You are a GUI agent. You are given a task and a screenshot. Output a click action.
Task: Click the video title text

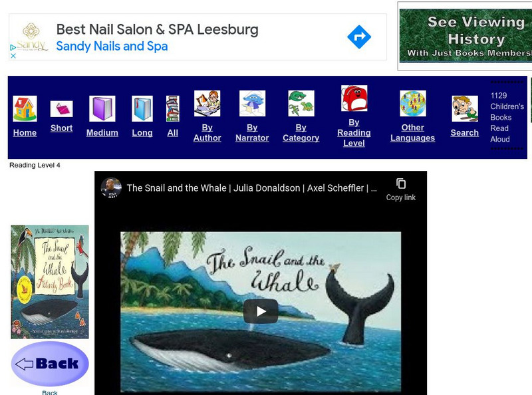point(252,188)
